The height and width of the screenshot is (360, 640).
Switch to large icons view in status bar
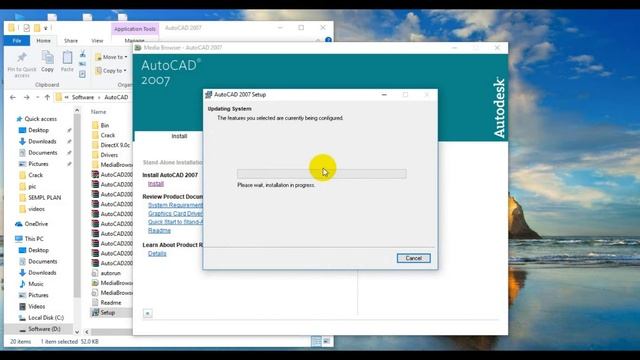pos(327,341)
